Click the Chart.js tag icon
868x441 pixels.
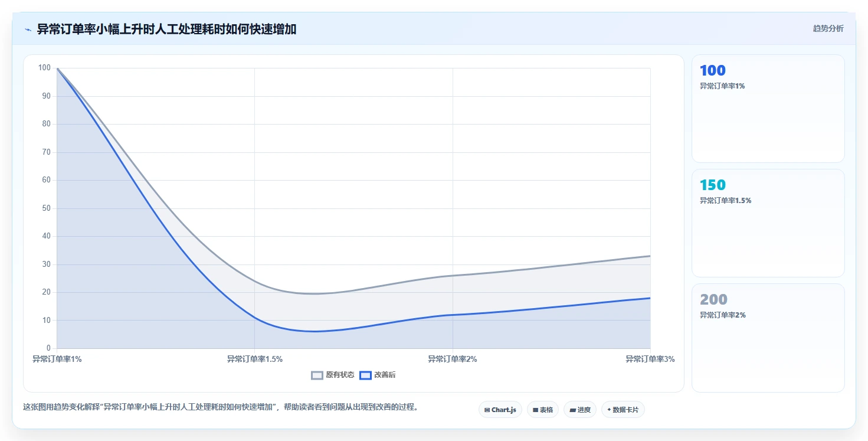tap(487, 410)
